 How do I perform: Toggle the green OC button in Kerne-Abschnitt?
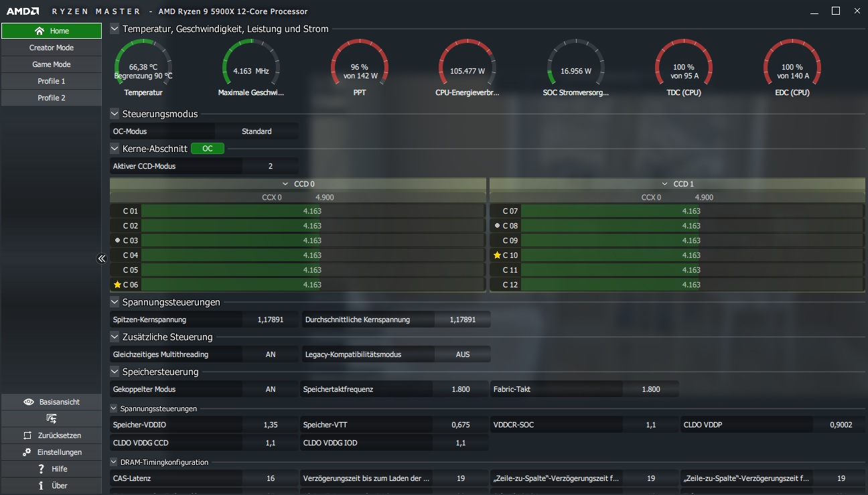point(208,149)
